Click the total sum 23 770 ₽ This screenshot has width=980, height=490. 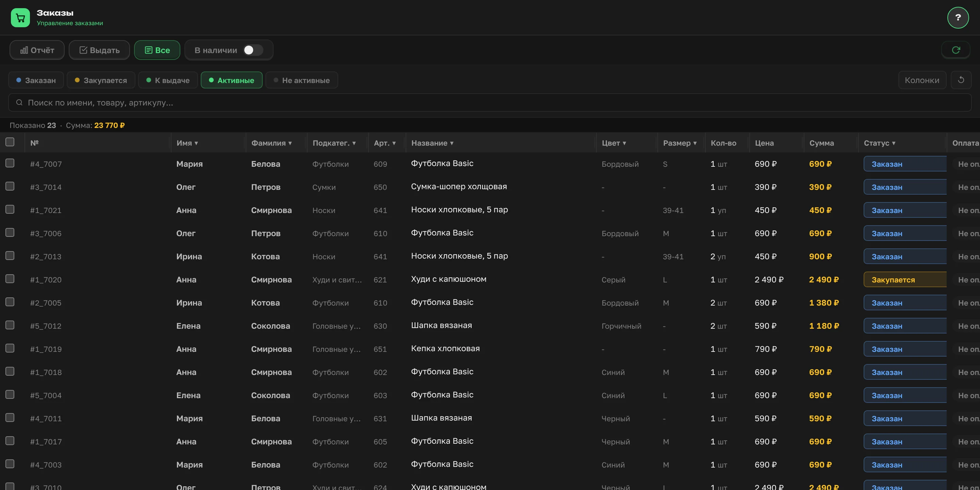[x=109, y=125]
